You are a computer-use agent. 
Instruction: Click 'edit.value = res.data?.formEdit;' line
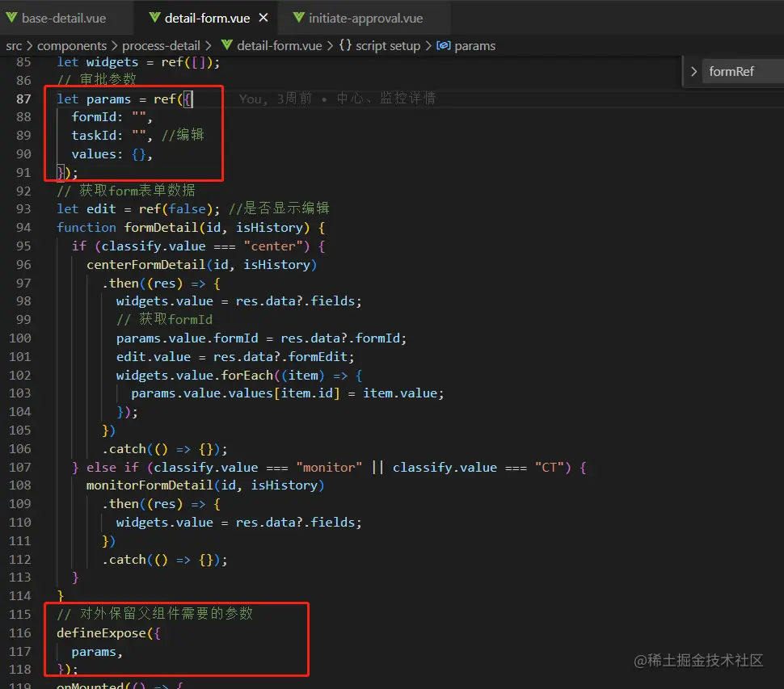pos(235,357)
